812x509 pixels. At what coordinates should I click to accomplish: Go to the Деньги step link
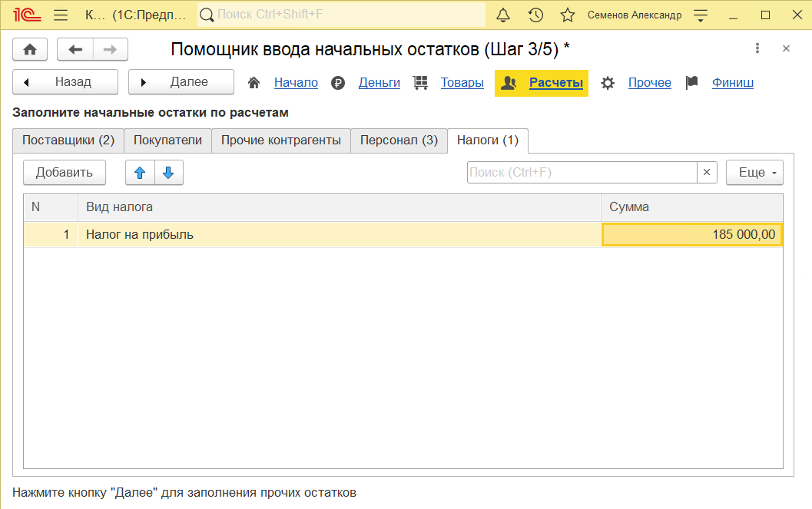pyautogui.click(x=379, y=83)
